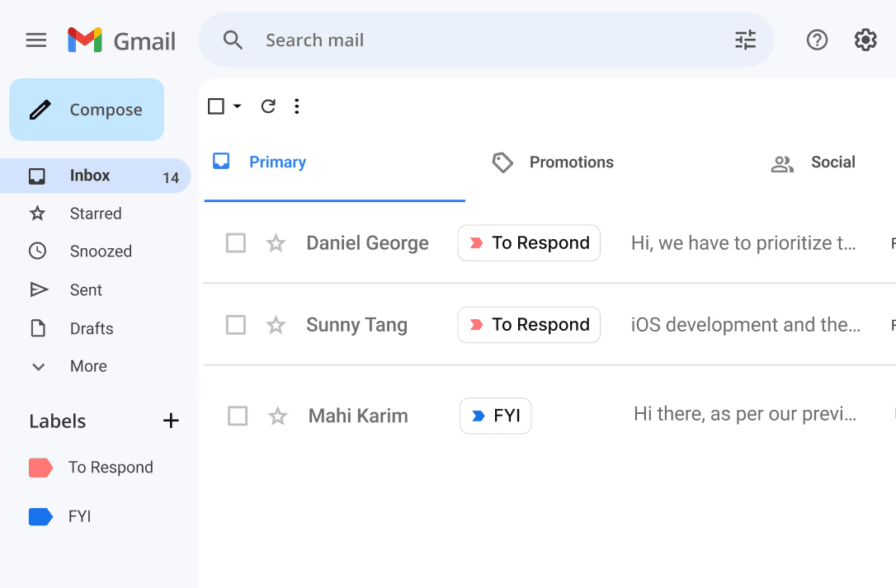896x588 pixels.
Task: Click the Sent arrow icon
Action: click(x=38, y=289)
